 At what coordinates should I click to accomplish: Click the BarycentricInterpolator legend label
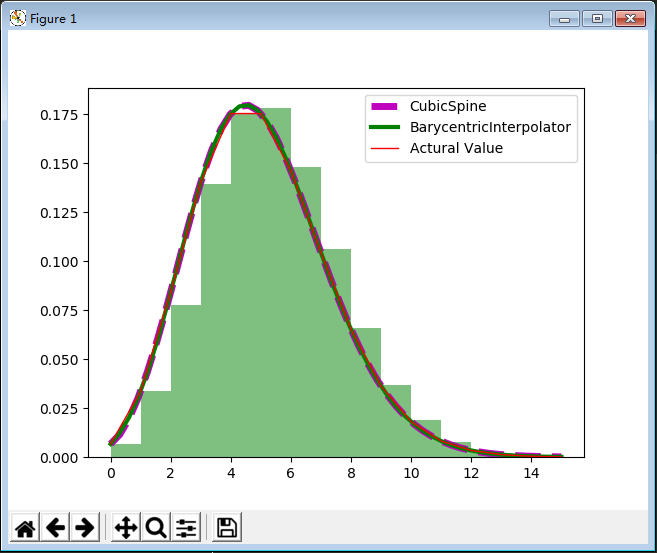[490, 127]
